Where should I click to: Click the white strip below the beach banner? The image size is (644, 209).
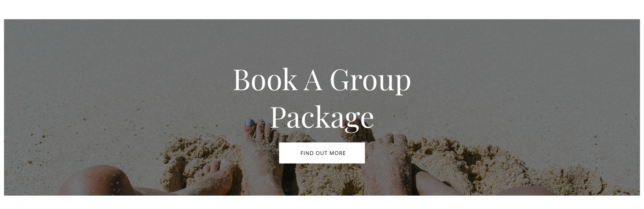click(x=322, y=203)
